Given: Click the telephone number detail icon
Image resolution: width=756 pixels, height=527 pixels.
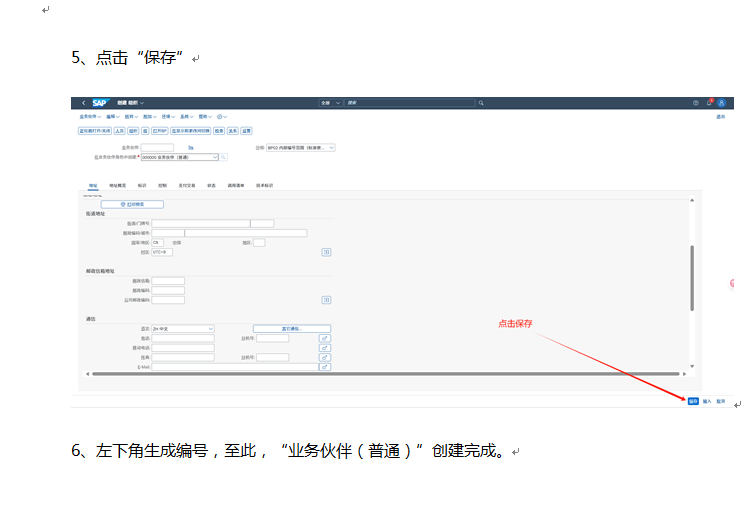Looking at the screenshot, I should [324, 338].
